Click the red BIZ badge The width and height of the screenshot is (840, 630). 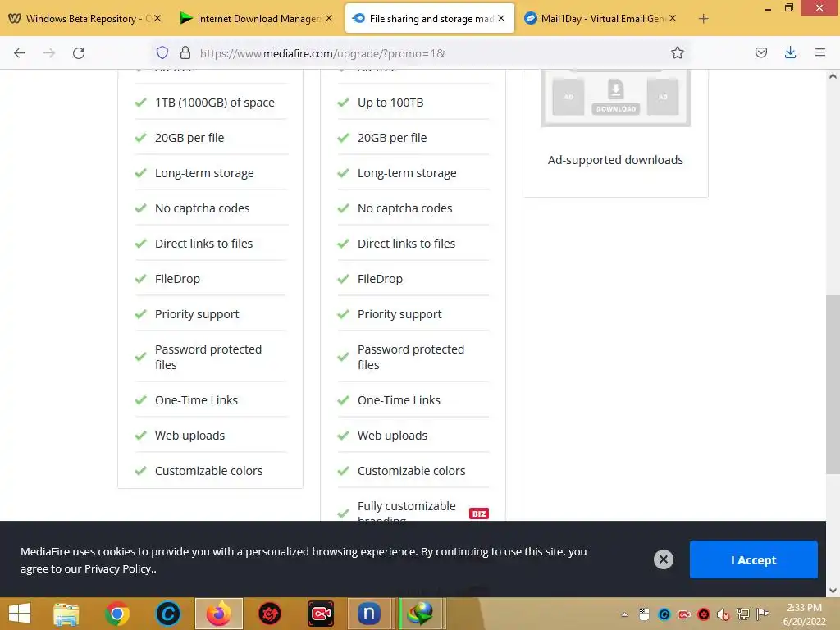(478, 514)
